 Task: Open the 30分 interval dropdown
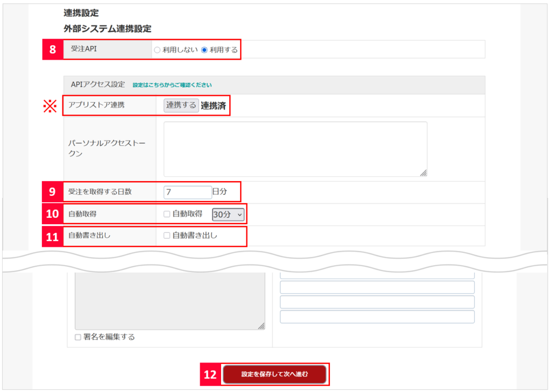[x=228, y=214]
